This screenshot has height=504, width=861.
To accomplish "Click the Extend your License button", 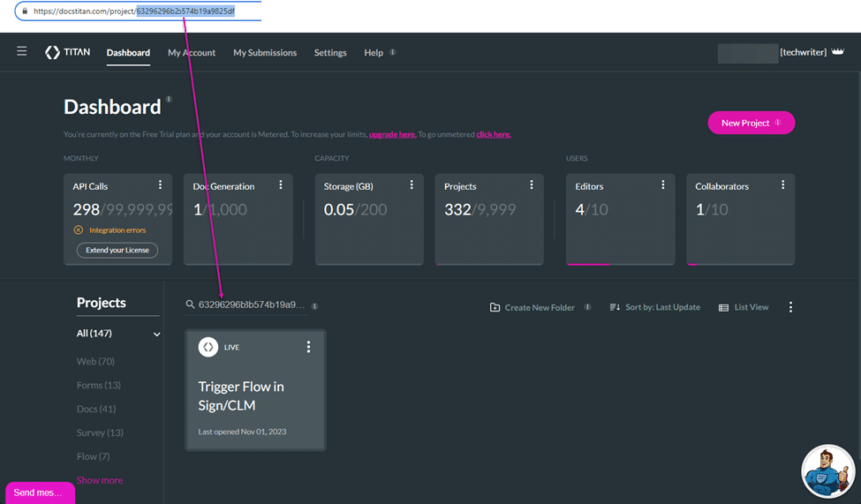I will point(117,251).
